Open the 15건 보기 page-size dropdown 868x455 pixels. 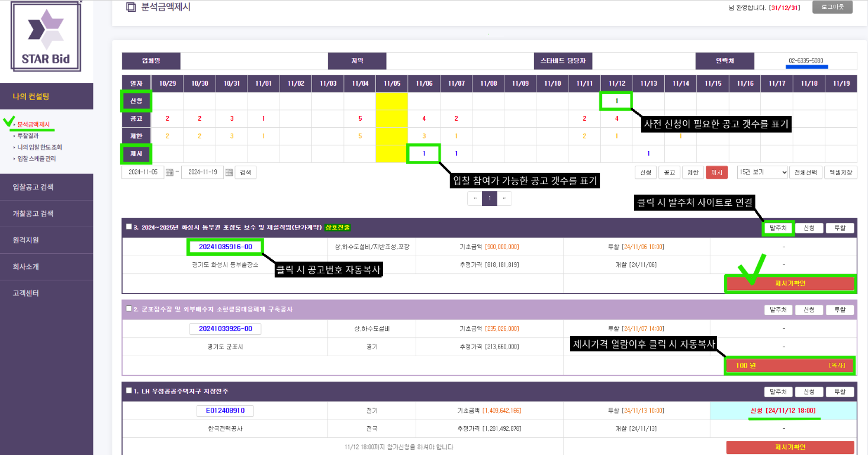762,172
